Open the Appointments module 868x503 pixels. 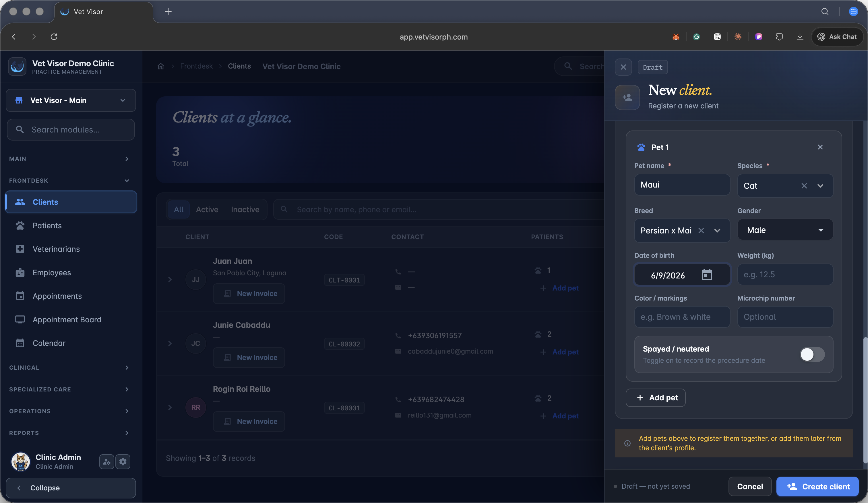pos(71,296)
